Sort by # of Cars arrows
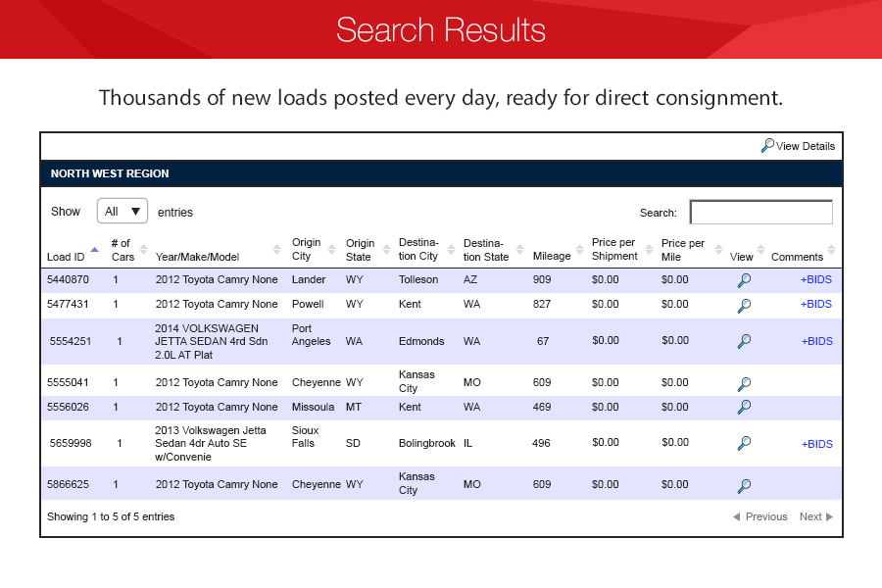 click(143, 249)
